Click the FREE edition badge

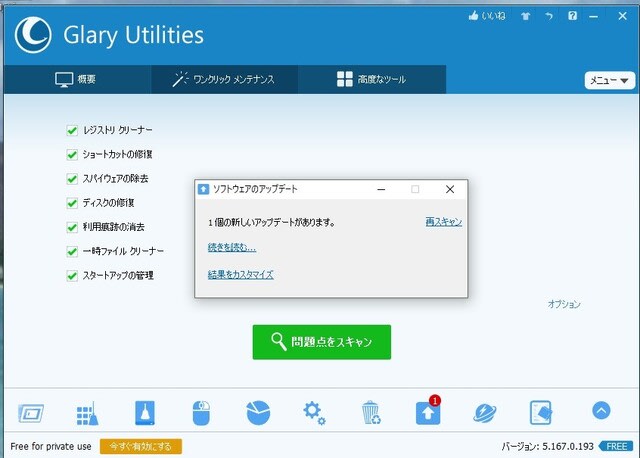tap(616, 446)
